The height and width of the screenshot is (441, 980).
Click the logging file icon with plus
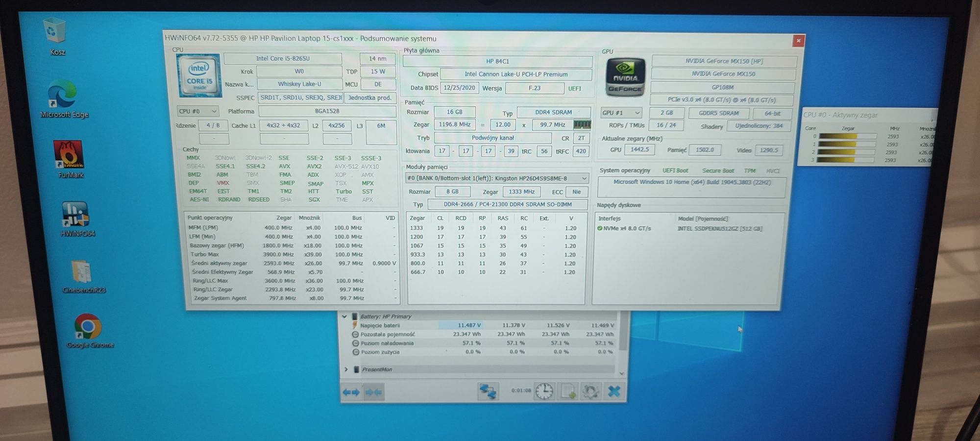(567, 391)
